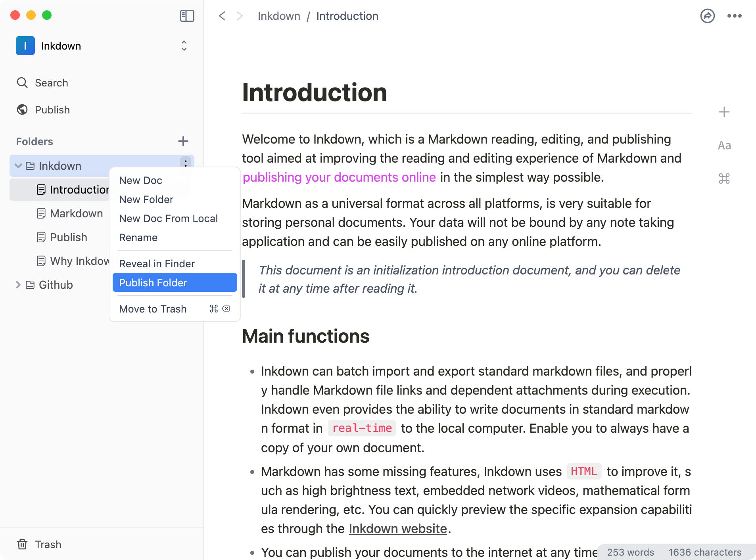
Task: Open the workspace switcher chevron
Action: [184, 46]
